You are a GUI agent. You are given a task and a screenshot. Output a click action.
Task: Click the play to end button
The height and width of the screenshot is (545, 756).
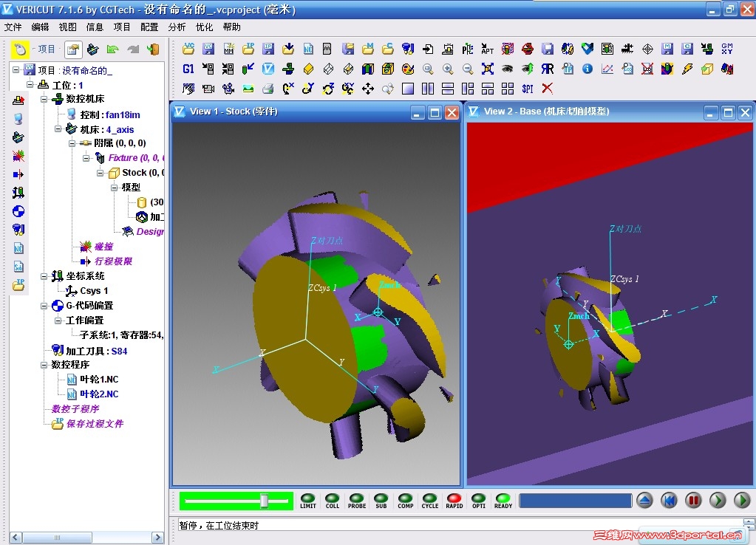click(x=742, y=501)
